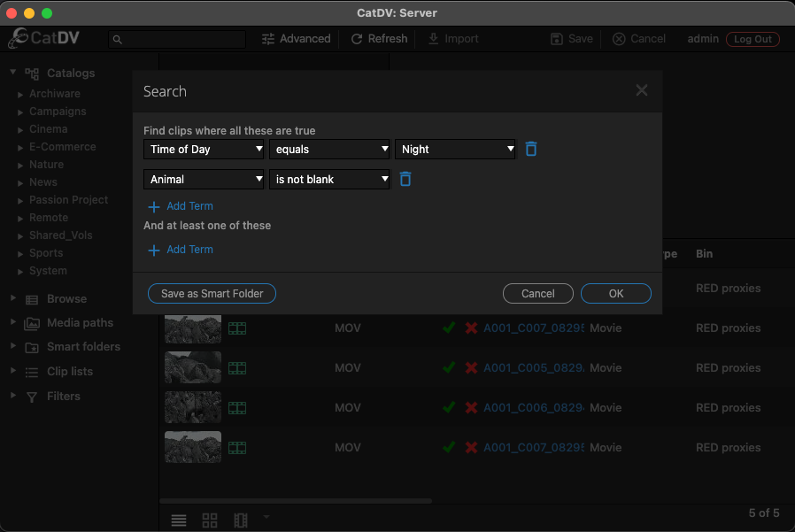Refresh the catalog view

[379, 39]
